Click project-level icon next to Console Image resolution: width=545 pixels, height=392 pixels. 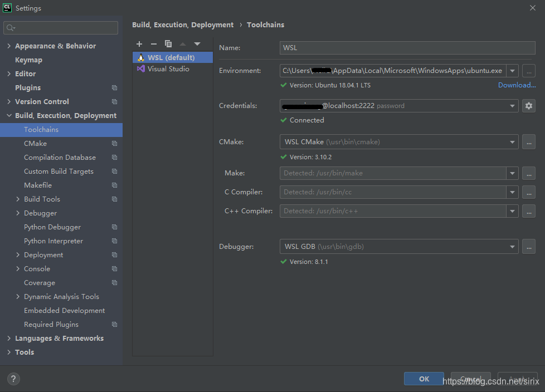[x=114, y=269]
